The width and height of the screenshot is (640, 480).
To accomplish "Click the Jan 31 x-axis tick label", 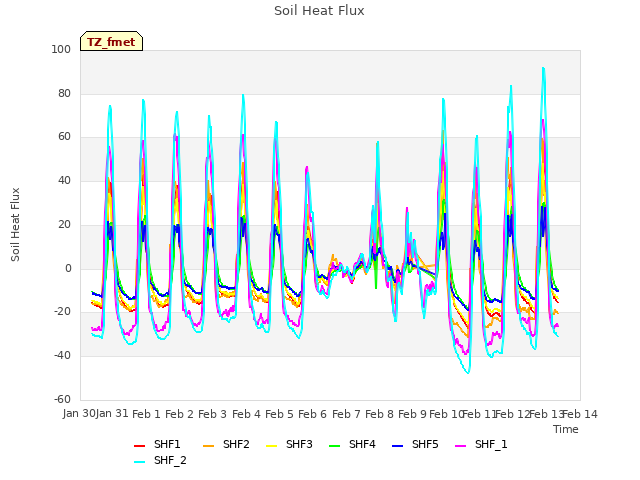I will pos(112,413).
